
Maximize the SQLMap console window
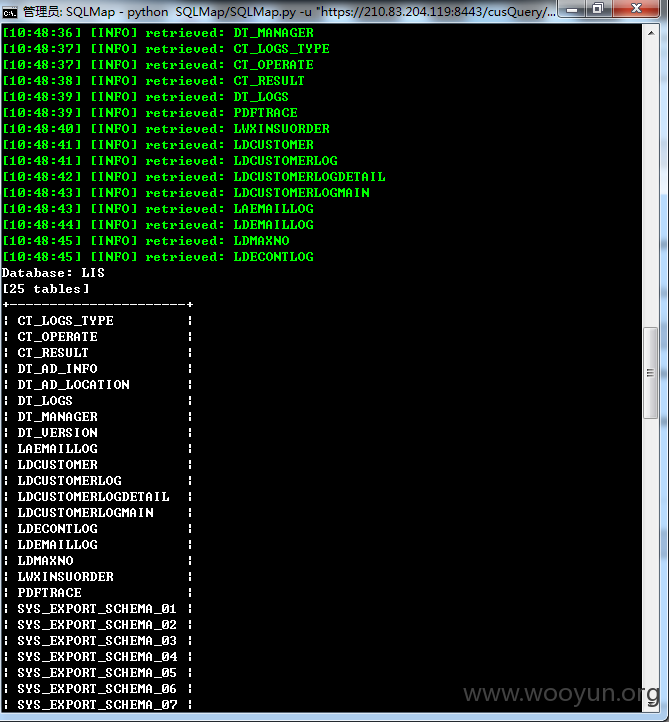[598, 9]
